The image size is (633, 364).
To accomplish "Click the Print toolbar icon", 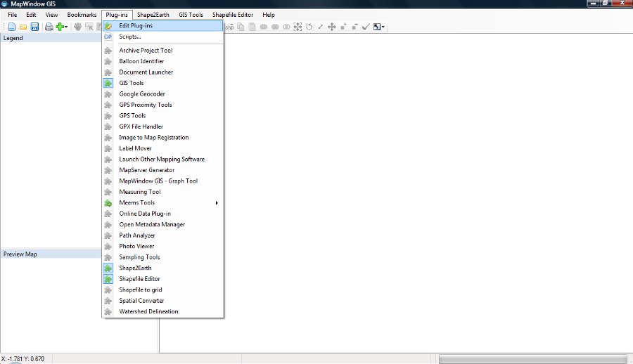I will coord(49,27).
